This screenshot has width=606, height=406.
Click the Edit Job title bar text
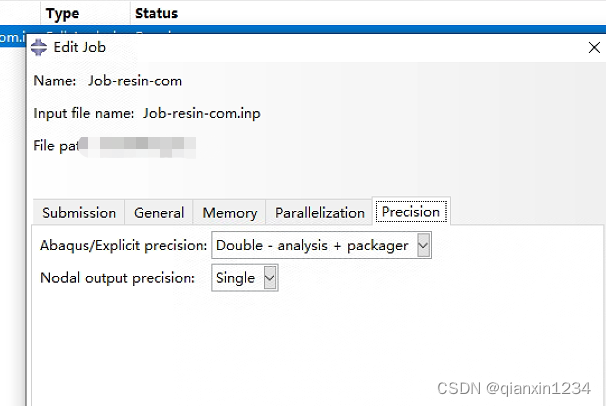(x=79, y=47)
